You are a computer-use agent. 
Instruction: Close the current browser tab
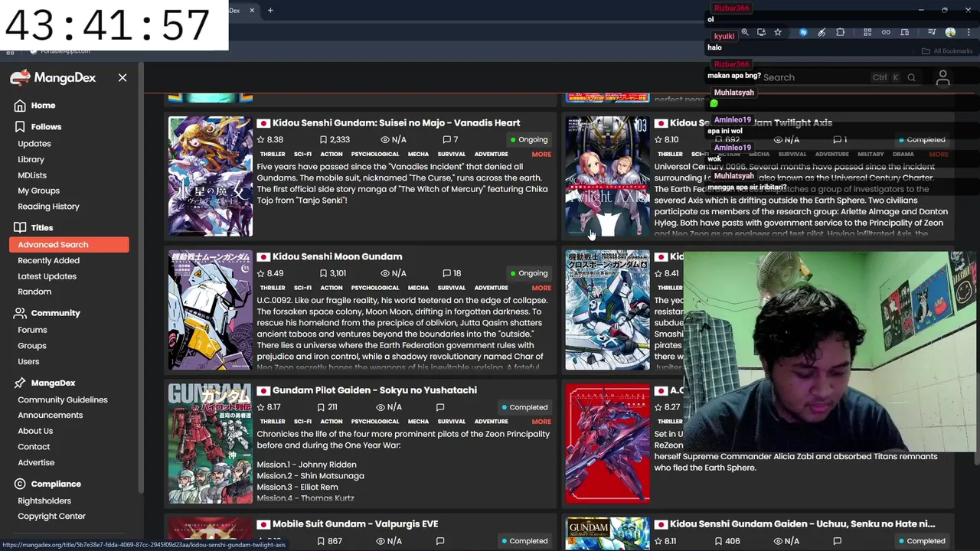pyautogui.click(x=252, y=11)
